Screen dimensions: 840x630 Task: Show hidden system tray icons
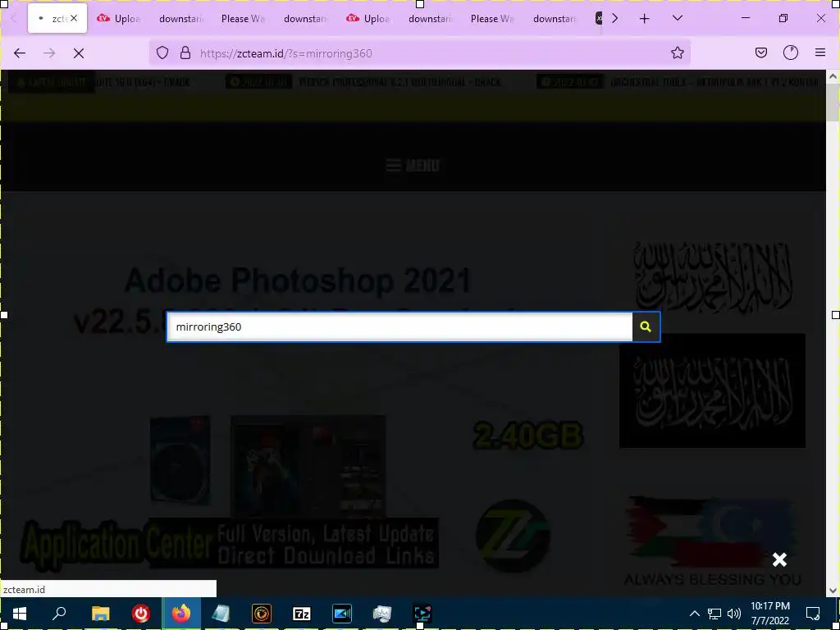click(694, 614)
